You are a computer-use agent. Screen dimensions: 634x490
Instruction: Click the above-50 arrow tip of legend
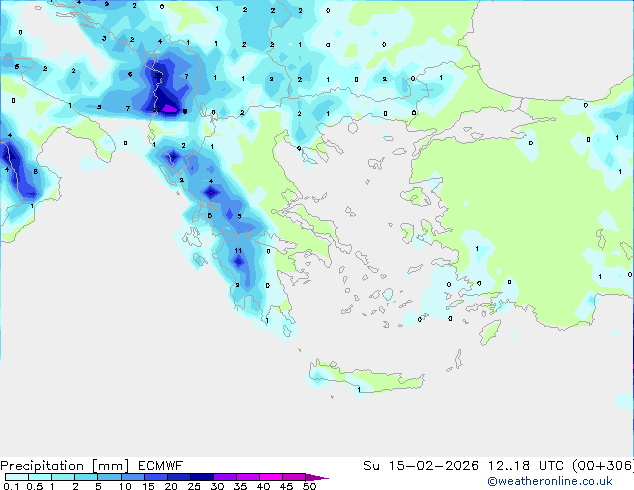[x=317, y=477]
